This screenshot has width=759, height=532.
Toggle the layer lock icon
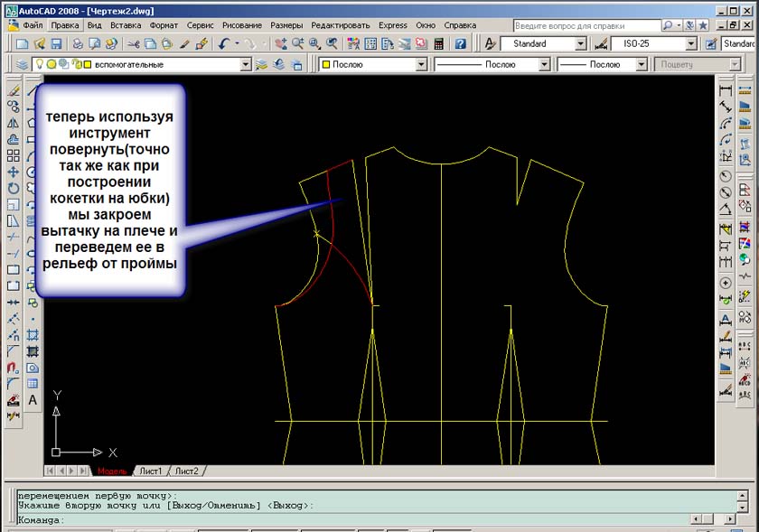(75, 65)
